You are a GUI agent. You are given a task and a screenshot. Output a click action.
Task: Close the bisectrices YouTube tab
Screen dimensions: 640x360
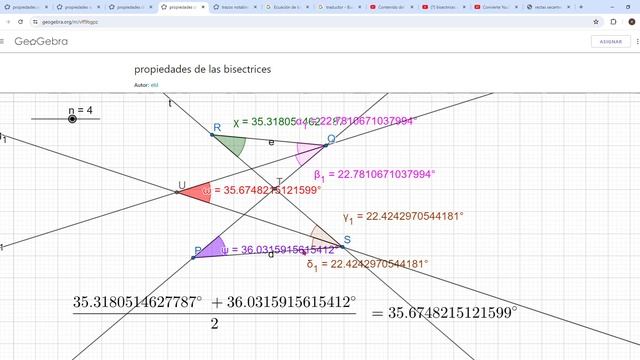[464, 7]
